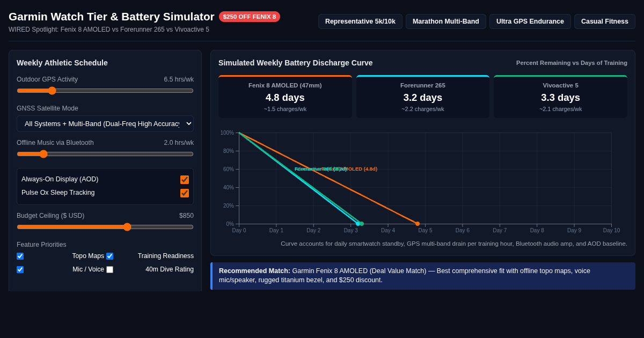Select the Fenix 8 AMOLED (47mm) result card
This screenshot has width=644, height=338.
click(x=285, y=97)
